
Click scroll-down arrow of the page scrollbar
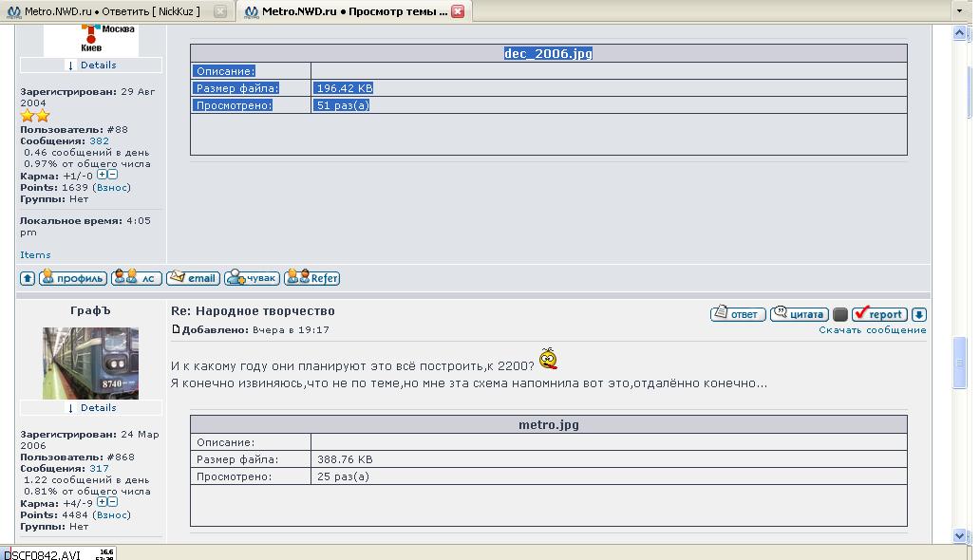coord(960,536)
